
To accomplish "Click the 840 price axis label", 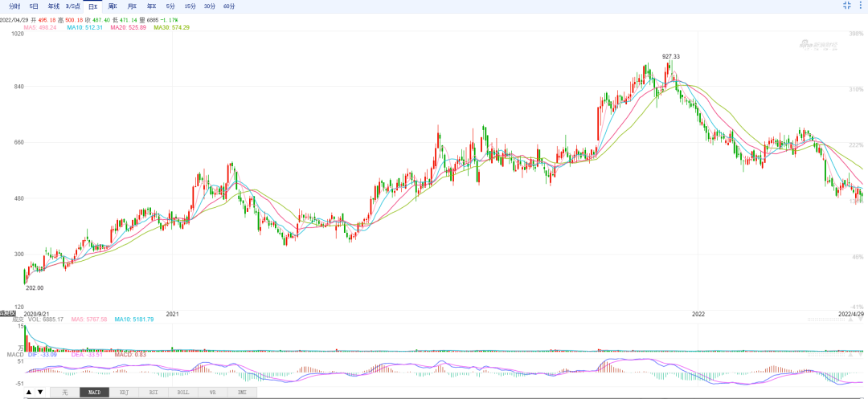I will [x=18, y=87].
